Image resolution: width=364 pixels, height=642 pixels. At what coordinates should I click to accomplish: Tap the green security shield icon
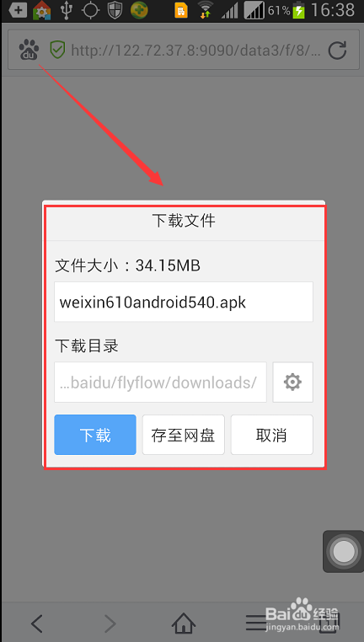(x=57, y=50)
